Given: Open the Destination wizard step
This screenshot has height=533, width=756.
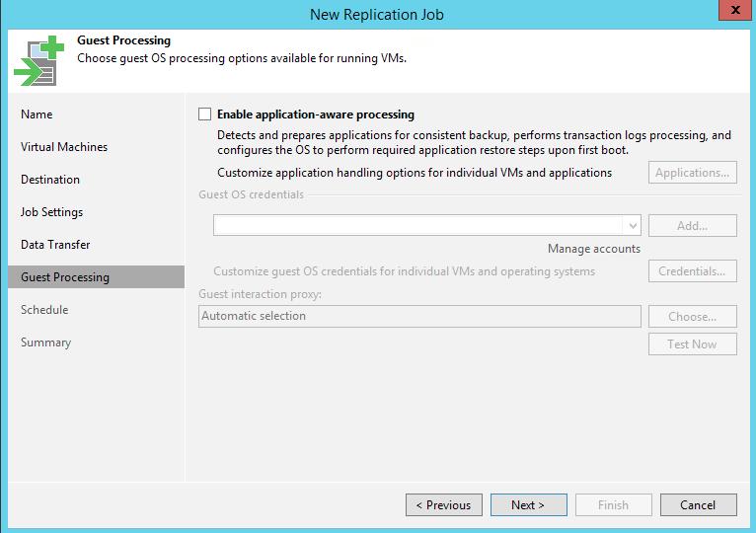Looking at the screenshot, I should click(x=50, y=180).
